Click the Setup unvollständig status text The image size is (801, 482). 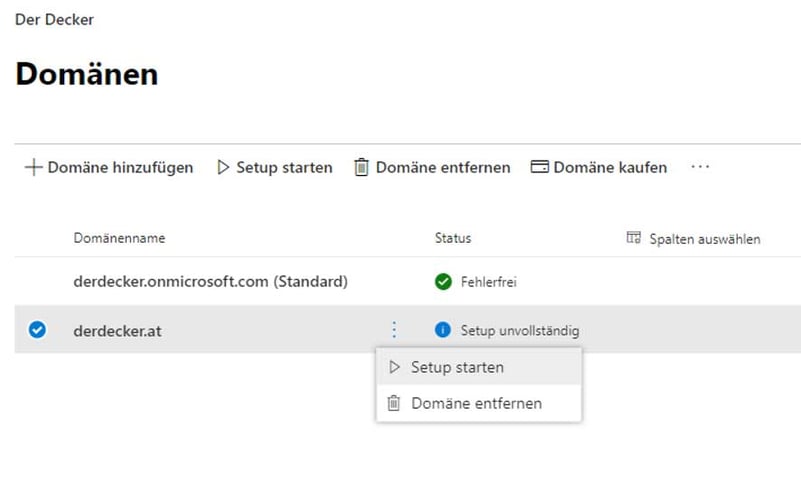click(520, 330)
